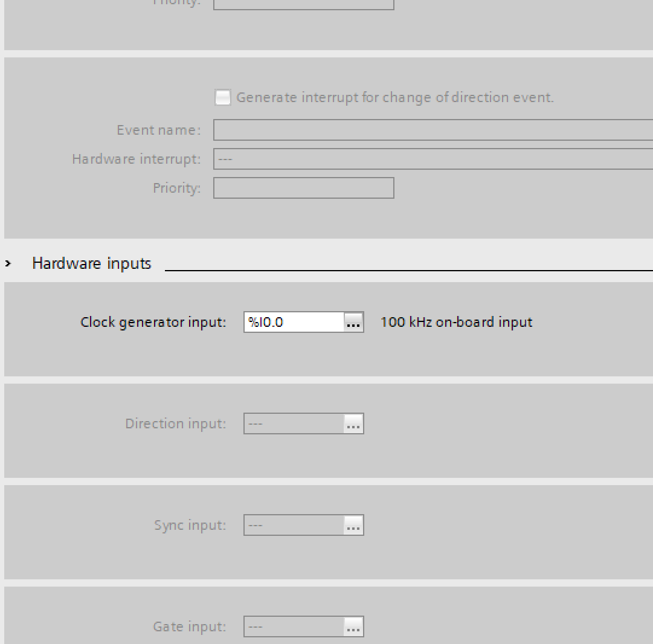Click the Clock generator input field %I0.0
Viewport: 653px width, 644px height.
[294, 322]
